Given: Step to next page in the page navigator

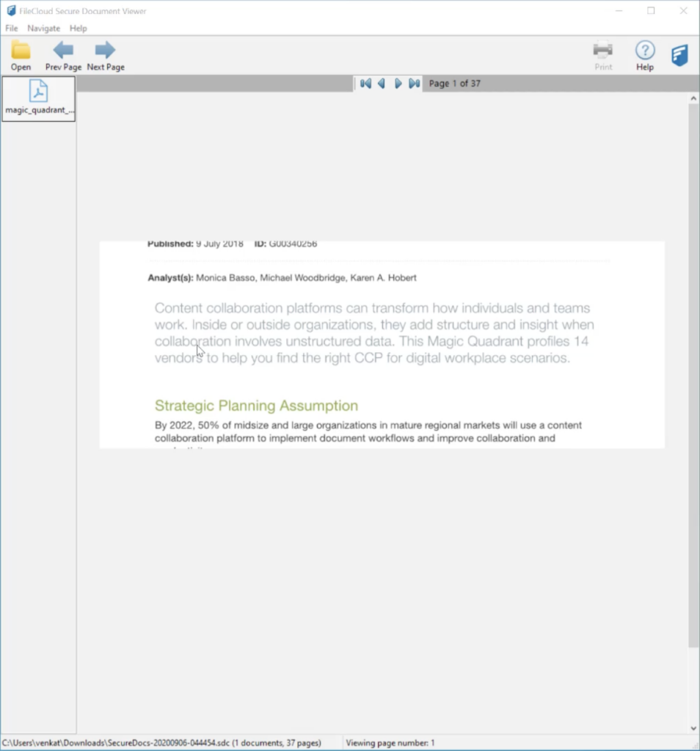Looking at the screenshot, I should (x=398, y=84).
